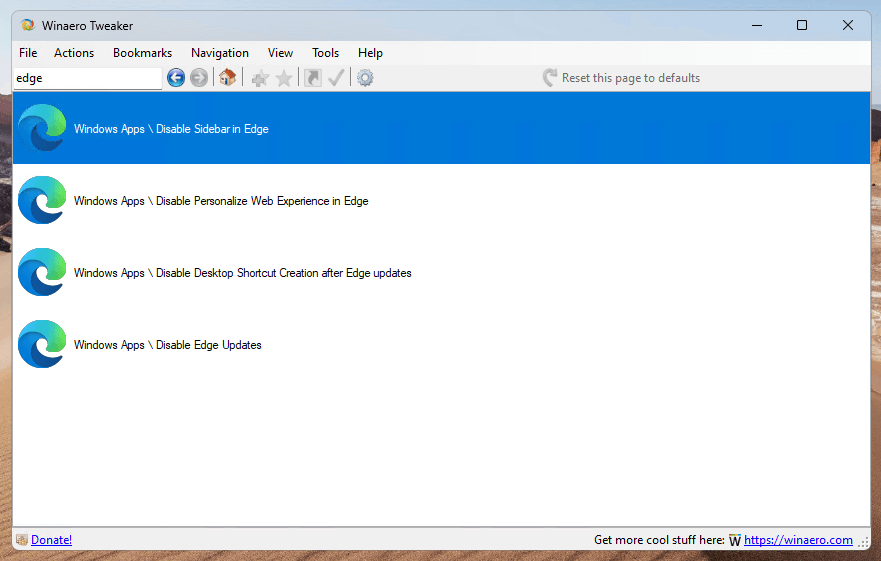The height and width of the screenshot is (561, 881).
Task: Open the Donate! link
Action: 51,540
